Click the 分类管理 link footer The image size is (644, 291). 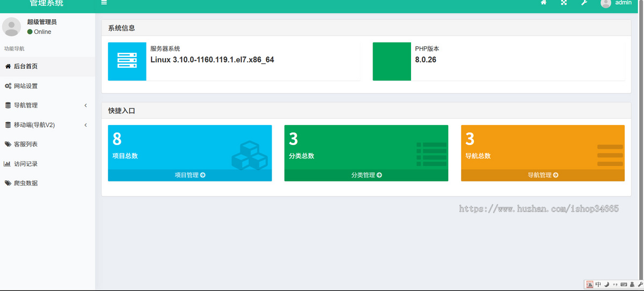(366, 175)
